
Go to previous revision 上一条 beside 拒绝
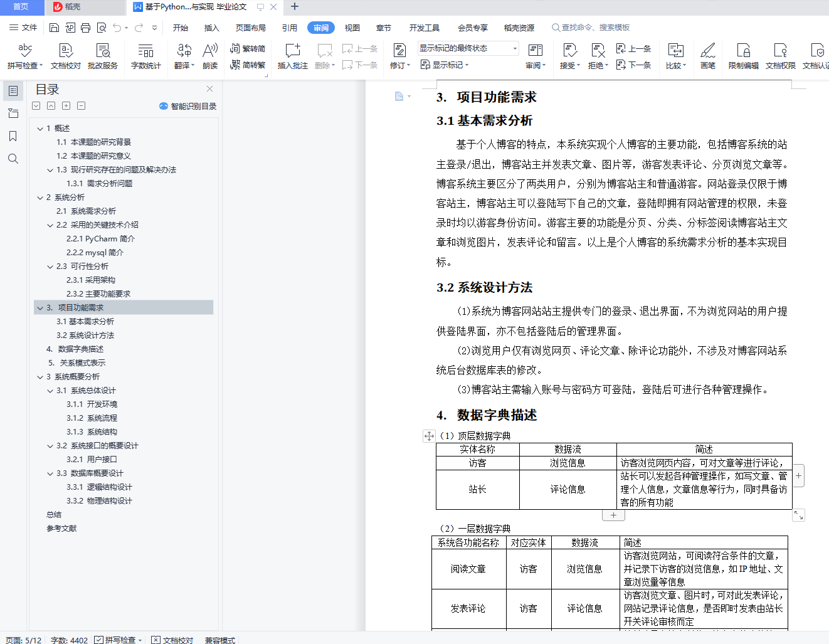point(633,48)
